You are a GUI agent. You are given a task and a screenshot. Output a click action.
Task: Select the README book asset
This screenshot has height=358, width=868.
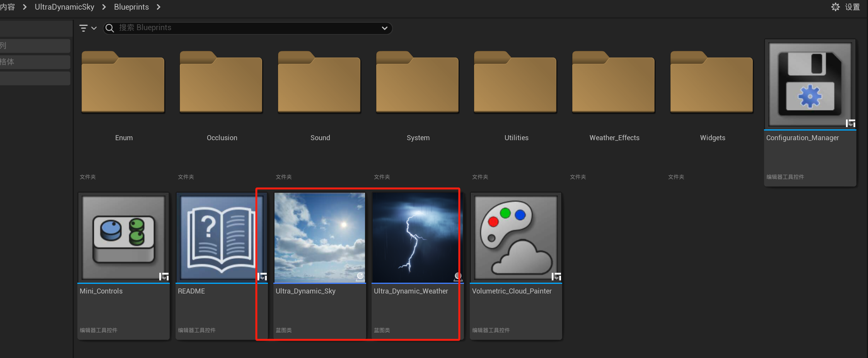[222, 238]
